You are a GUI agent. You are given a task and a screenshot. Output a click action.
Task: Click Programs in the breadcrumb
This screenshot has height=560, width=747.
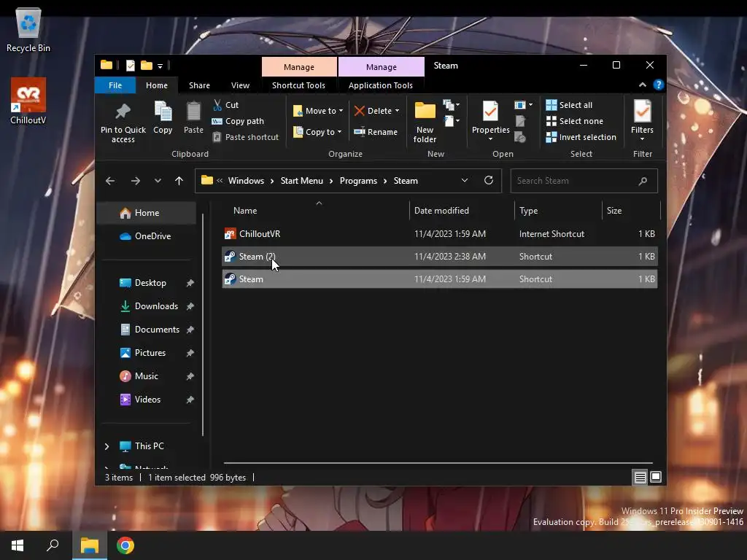point(358,181)
